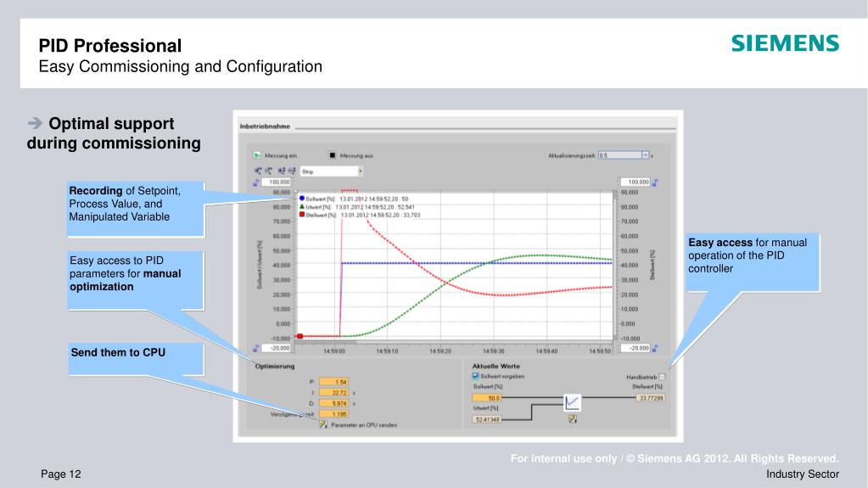Click the I parameter field 22.72

(x=333, y=393)
